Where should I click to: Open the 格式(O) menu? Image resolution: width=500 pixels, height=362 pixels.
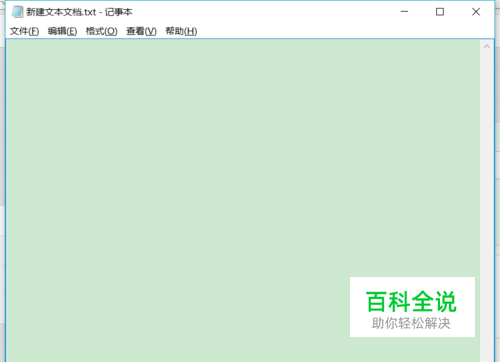coord(101,31)
